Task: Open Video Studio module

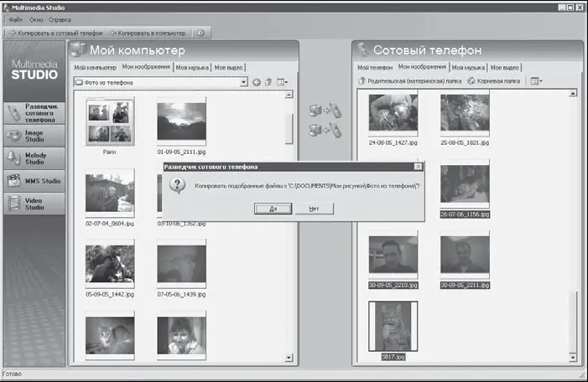Action: [34, 204]
